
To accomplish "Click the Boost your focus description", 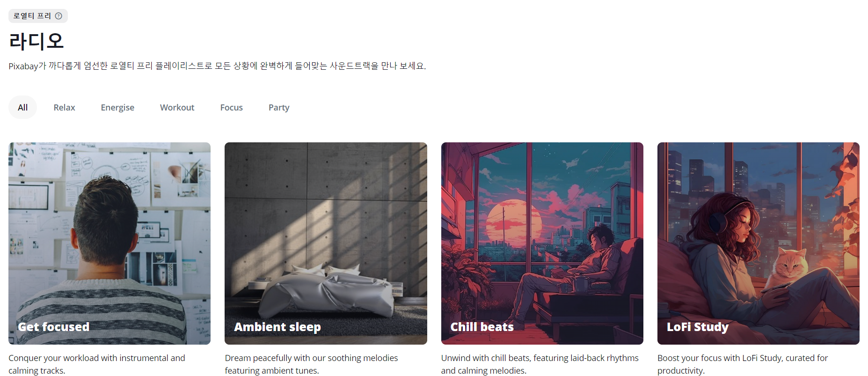I will click(743, 364).
